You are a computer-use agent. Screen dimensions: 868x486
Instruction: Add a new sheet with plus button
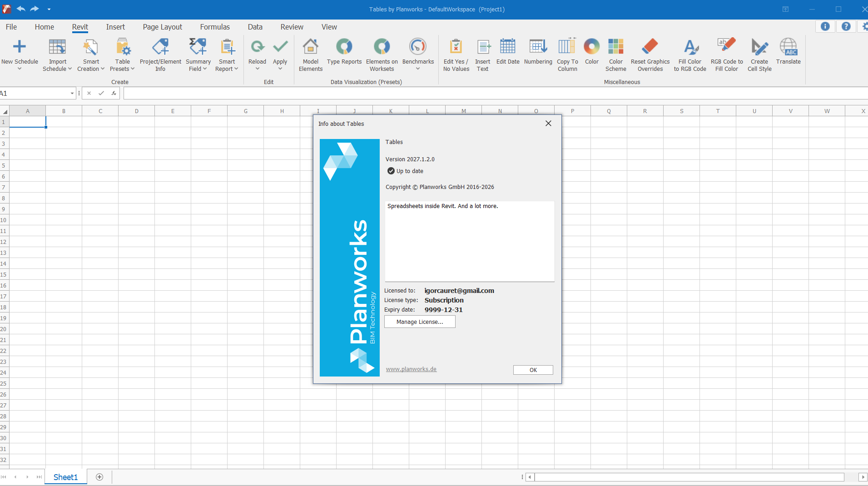pyautogui.click(x=99, y=477)
